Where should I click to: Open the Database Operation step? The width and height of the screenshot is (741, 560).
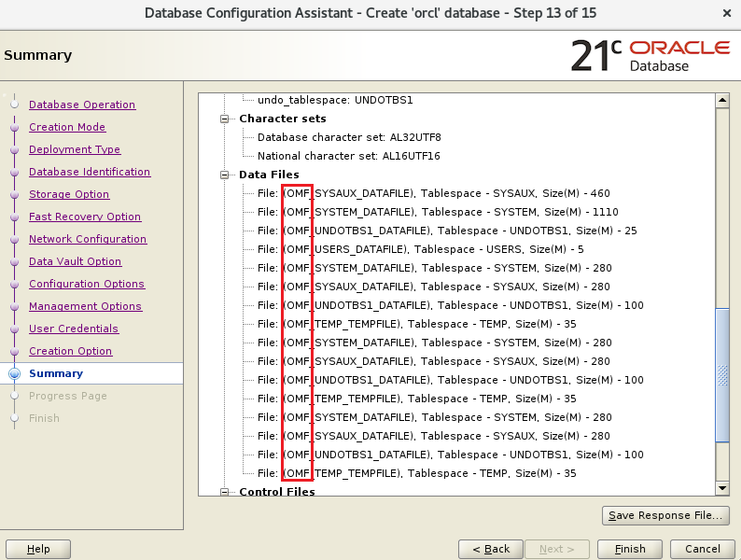tap(82, 105)
